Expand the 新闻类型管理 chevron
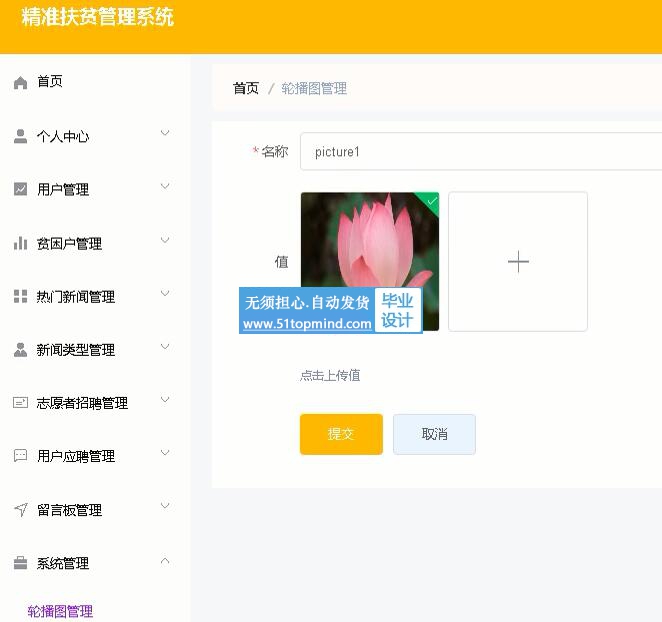Viewport: 662px width, 622px height. click(165, 346)
